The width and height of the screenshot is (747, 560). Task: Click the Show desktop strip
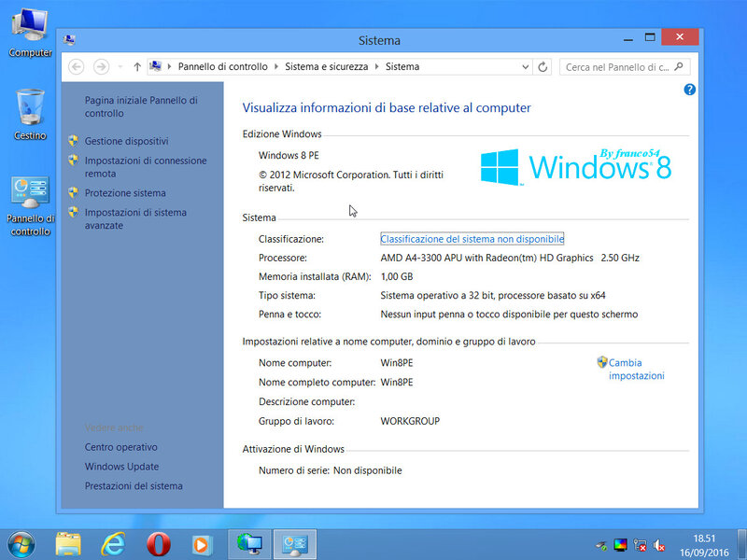(742, 544)
